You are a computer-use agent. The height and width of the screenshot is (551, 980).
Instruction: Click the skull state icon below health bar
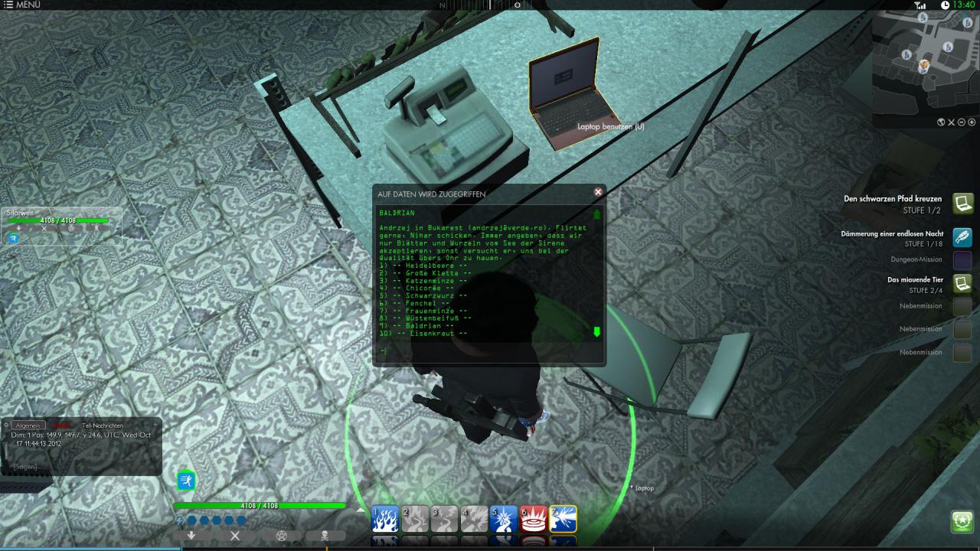tap(325, 536)
